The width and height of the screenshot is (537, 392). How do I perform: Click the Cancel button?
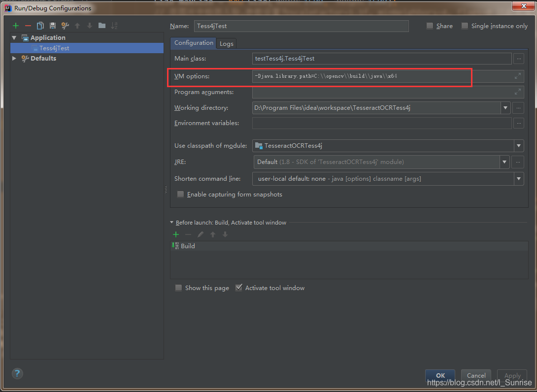point(476,376)
